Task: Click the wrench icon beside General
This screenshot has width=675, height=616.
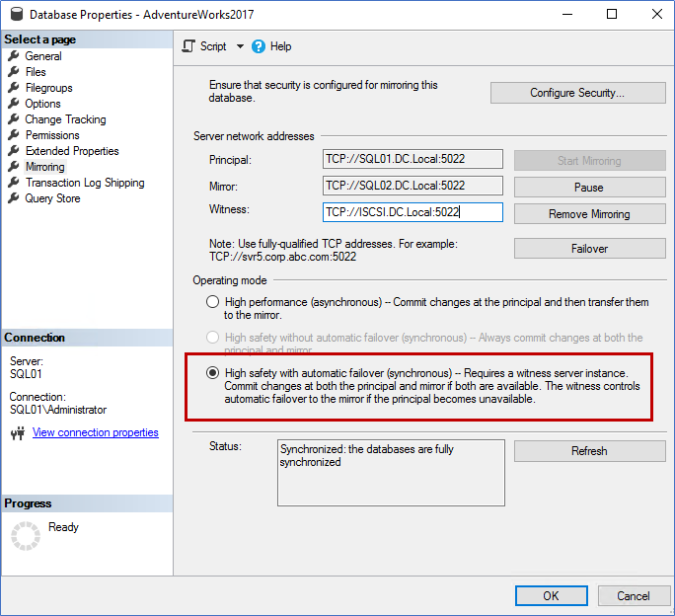Action: pos(14,56)
